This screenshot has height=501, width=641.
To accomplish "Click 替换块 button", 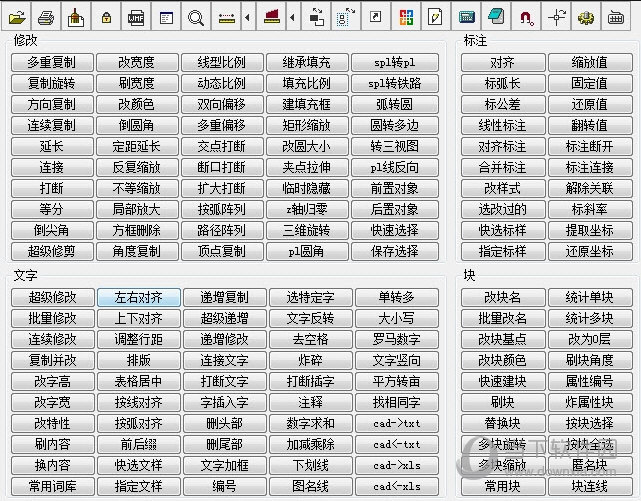I will click(502, 423).
